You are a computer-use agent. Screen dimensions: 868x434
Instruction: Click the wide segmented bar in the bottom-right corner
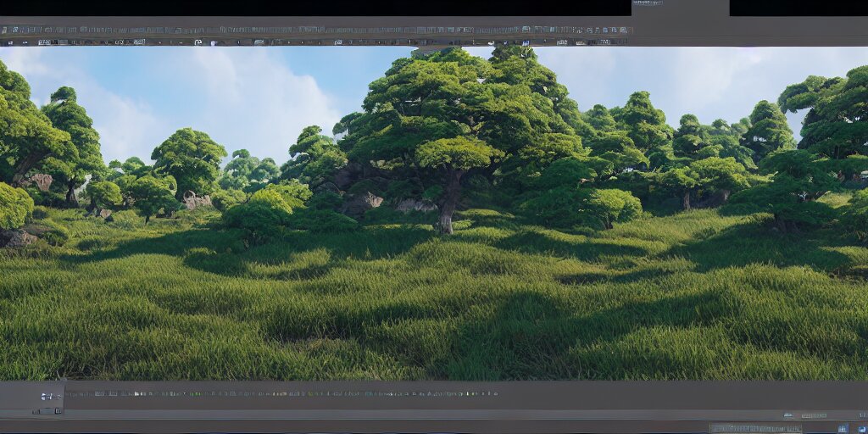(x=754, y=428)
